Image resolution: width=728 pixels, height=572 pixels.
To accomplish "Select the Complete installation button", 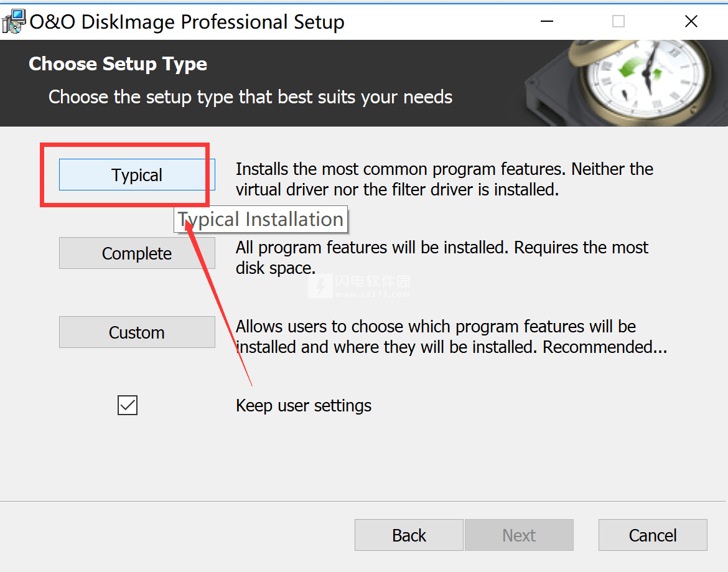I will [137, 253].
